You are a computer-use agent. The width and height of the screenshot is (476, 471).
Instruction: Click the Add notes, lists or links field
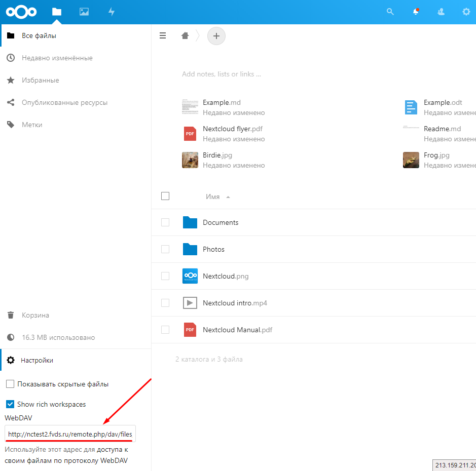click(222, 74)
